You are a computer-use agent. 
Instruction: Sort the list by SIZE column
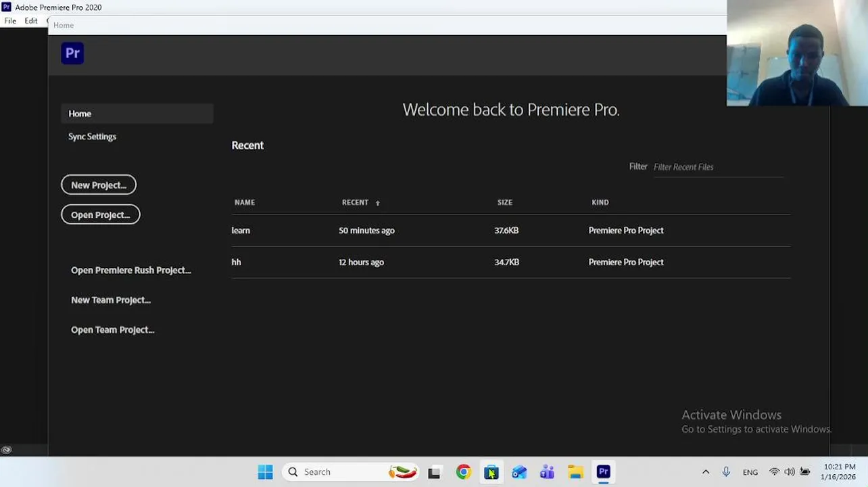(x=505, y=202)
